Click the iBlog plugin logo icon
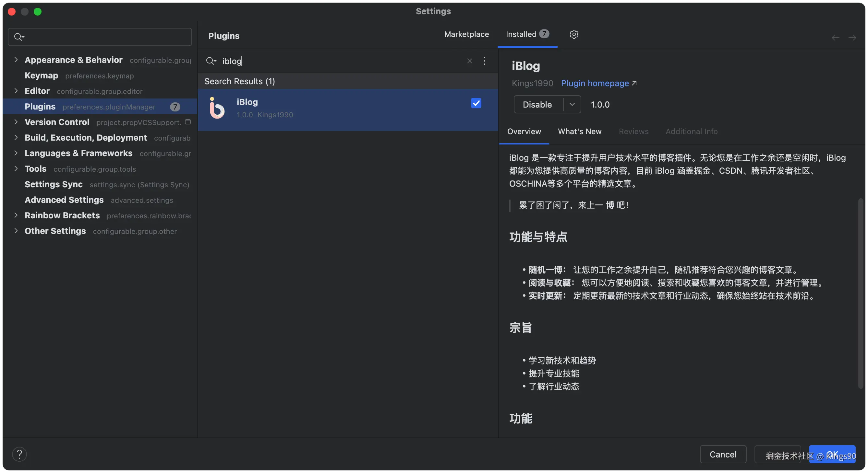 click(x=217, y=108)
